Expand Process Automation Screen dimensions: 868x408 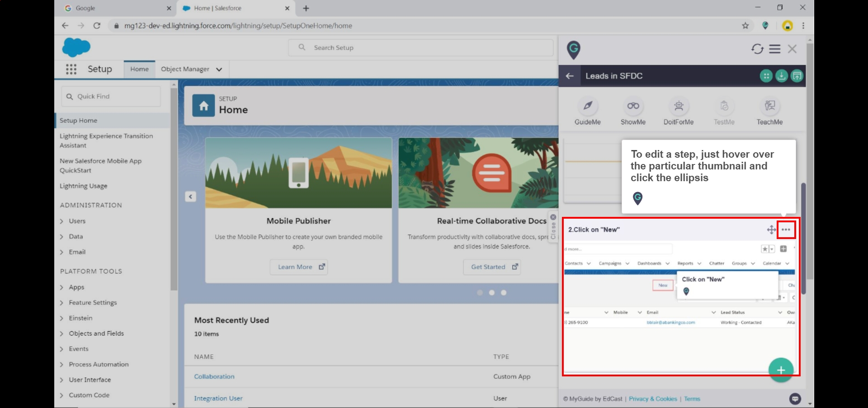pyautogui.click(x=61, y=365)
